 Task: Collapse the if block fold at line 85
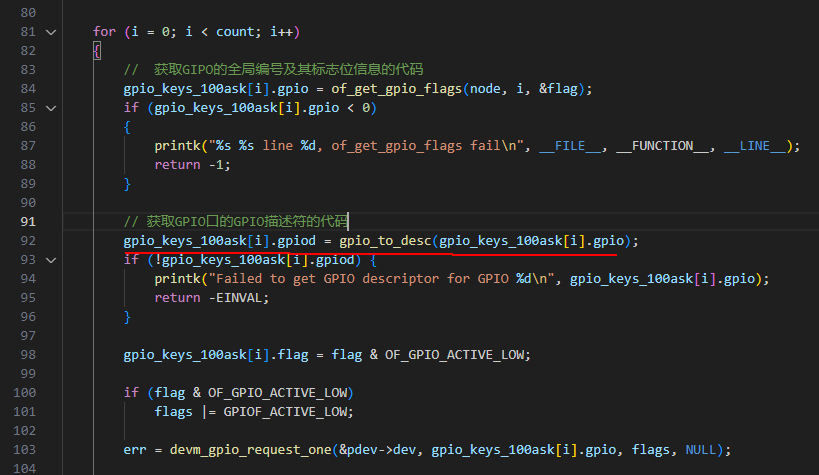51,108
